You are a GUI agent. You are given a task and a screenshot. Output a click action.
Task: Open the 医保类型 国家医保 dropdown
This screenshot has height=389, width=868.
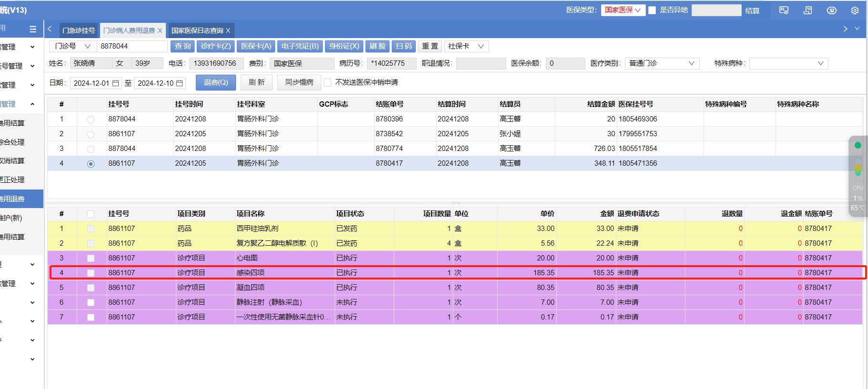click(623, 10)
